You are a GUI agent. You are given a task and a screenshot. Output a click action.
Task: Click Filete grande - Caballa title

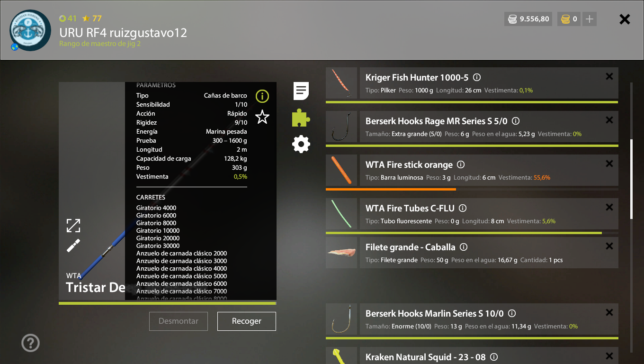pyautogui.click(x=411, y=247)
